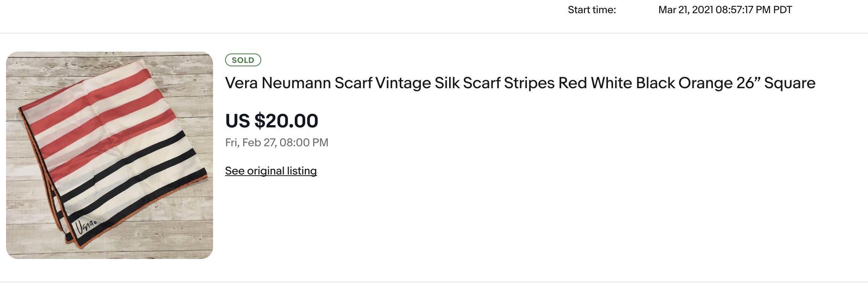The width and height of the screenshot is (868, 291).
Task: Click the Vera signature on the scarf photo
Action: 85,226
